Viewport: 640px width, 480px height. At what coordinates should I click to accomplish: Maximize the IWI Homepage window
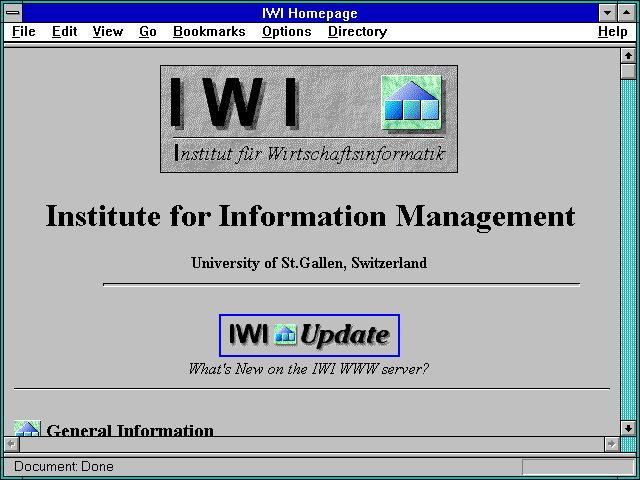627,13
